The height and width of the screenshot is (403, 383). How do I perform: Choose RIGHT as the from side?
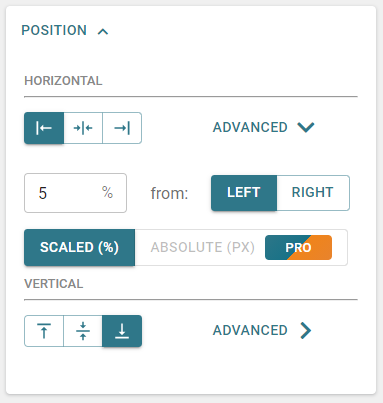point(313,193)
